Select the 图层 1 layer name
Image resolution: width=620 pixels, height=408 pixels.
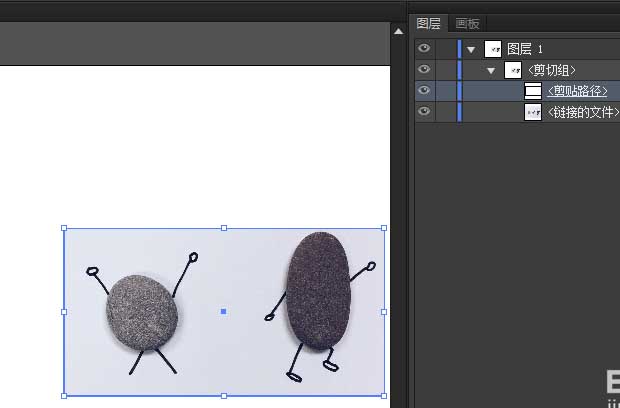click(525, 48)
